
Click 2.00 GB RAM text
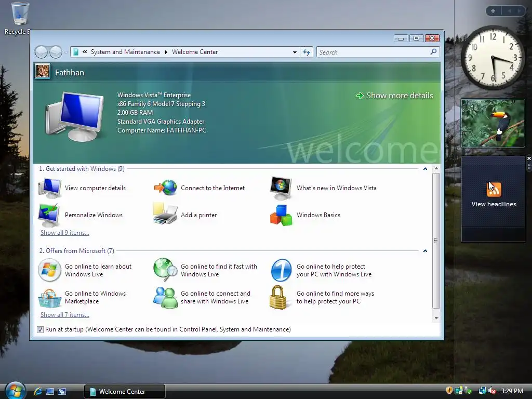135,113
